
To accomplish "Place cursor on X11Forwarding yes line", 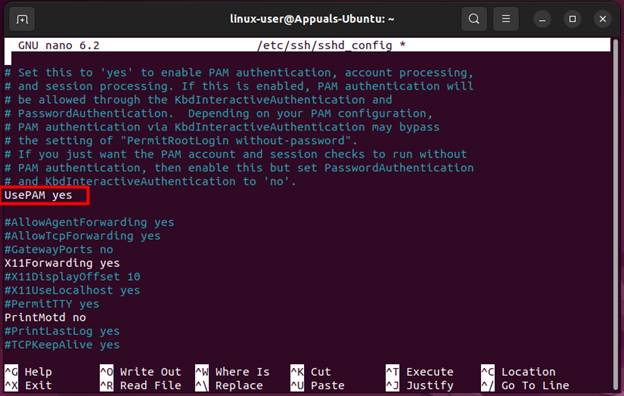I will [x=62, y=263].
